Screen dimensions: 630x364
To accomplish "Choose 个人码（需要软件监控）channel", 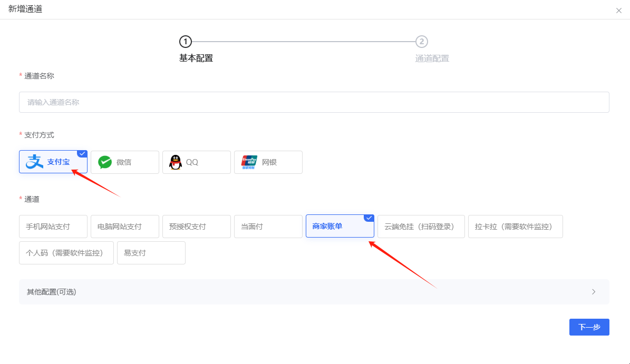I will [x=66, y=253].
